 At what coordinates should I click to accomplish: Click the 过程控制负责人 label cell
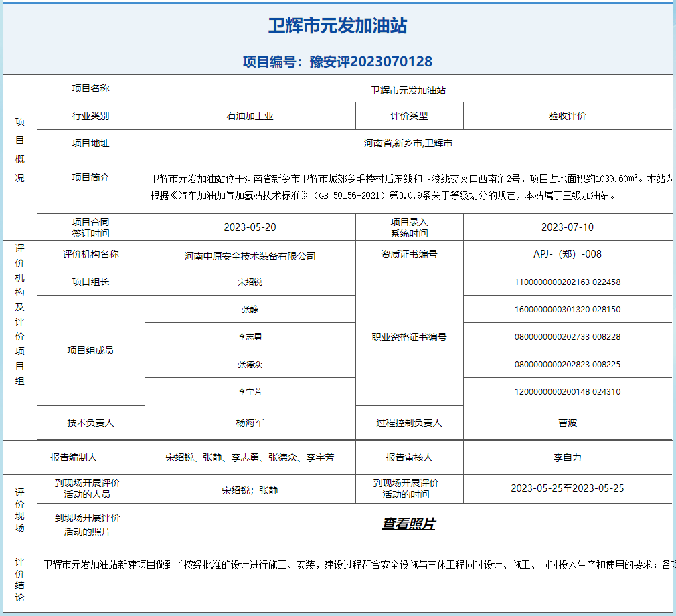(x=409, y=423)
